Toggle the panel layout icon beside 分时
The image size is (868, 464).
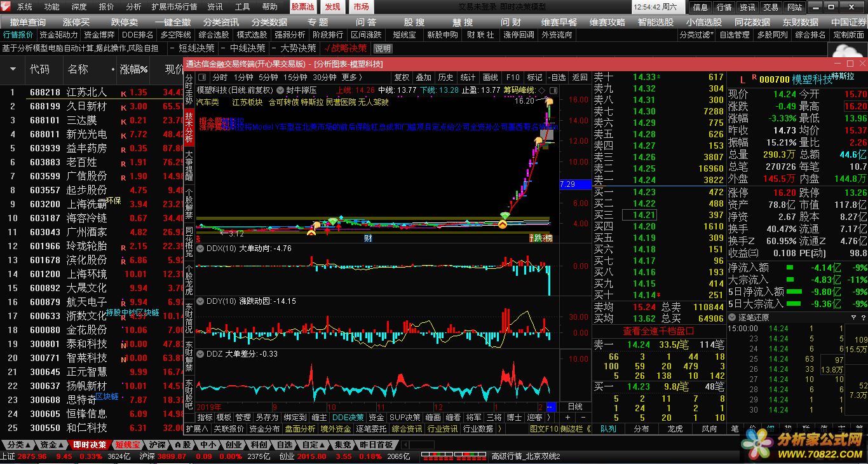point(202,78)
